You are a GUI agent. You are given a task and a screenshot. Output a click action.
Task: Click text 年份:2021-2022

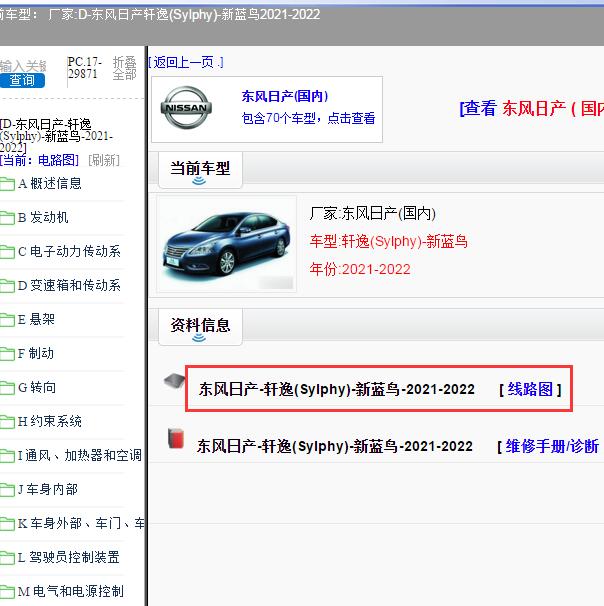(360, 269)
